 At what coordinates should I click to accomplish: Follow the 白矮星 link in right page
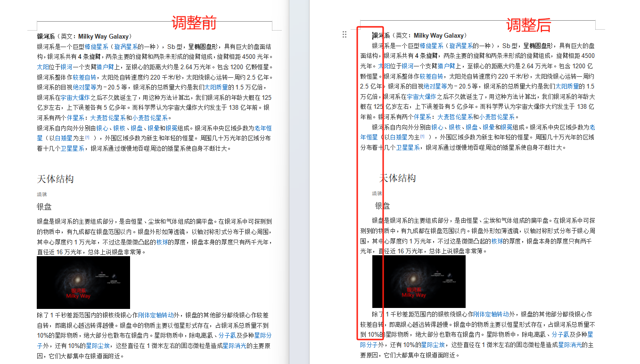coord(399,137)
